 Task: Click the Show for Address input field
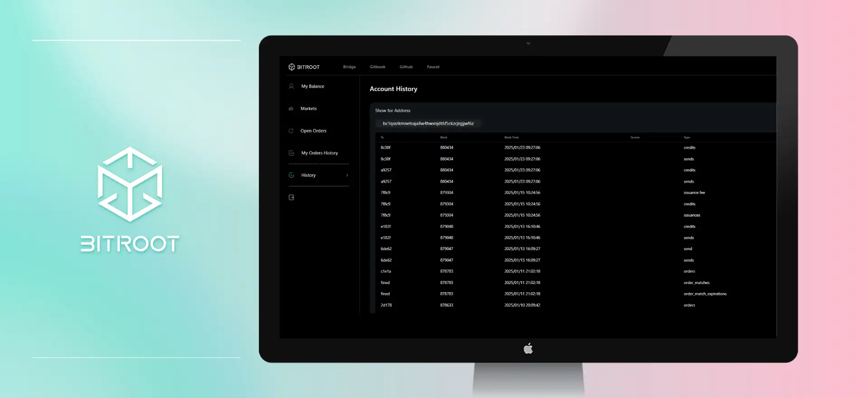428,123
